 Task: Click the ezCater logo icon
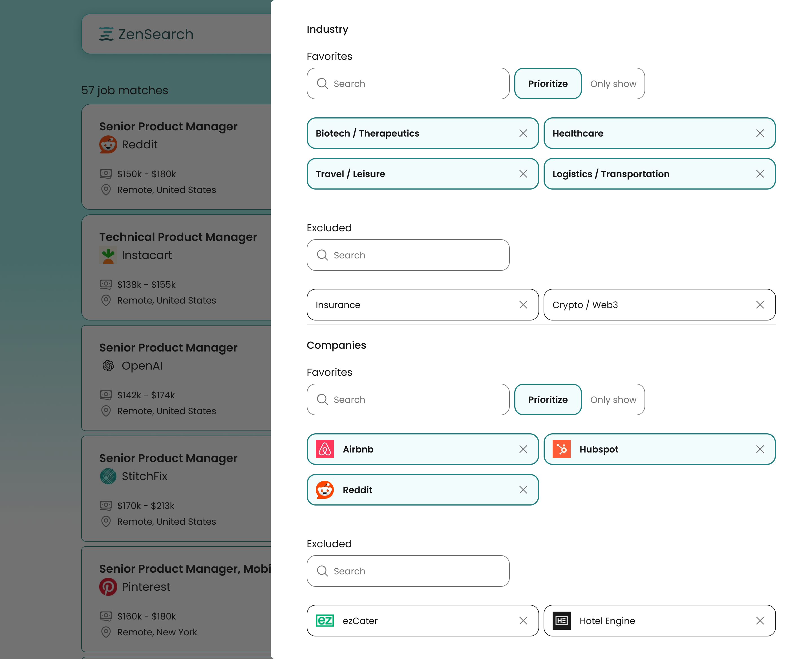point(325,621)
